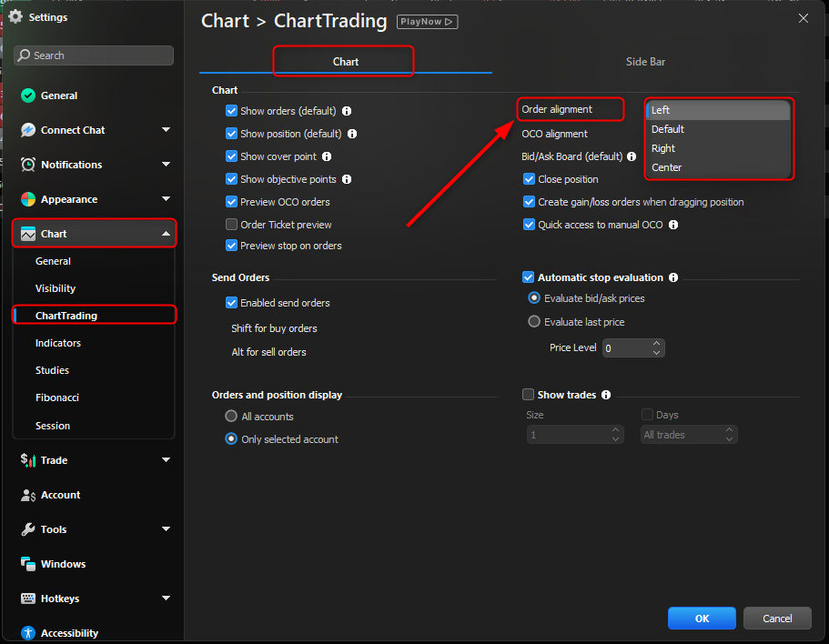Collapse the Chart section arrow

coord(166,234)
